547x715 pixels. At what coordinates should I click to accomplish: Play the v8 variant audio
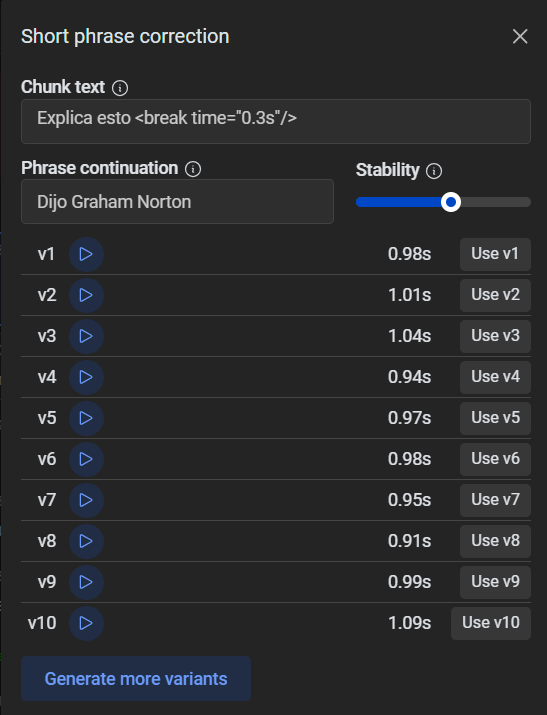point(86,541)
